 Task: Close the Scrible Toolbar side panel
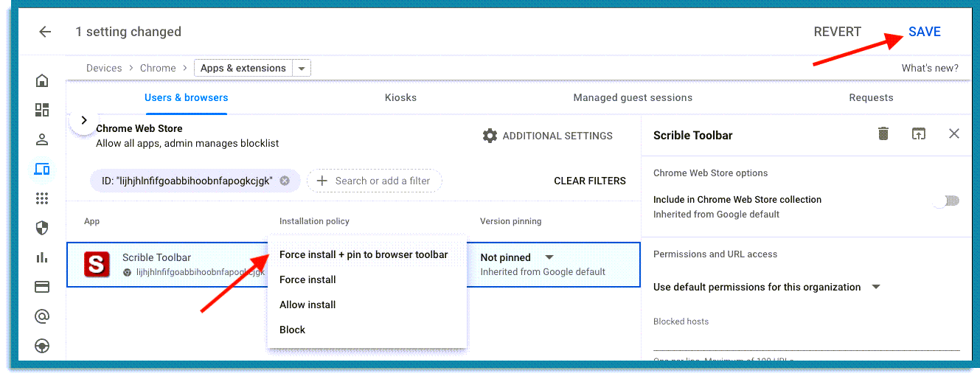click(954, 133)
